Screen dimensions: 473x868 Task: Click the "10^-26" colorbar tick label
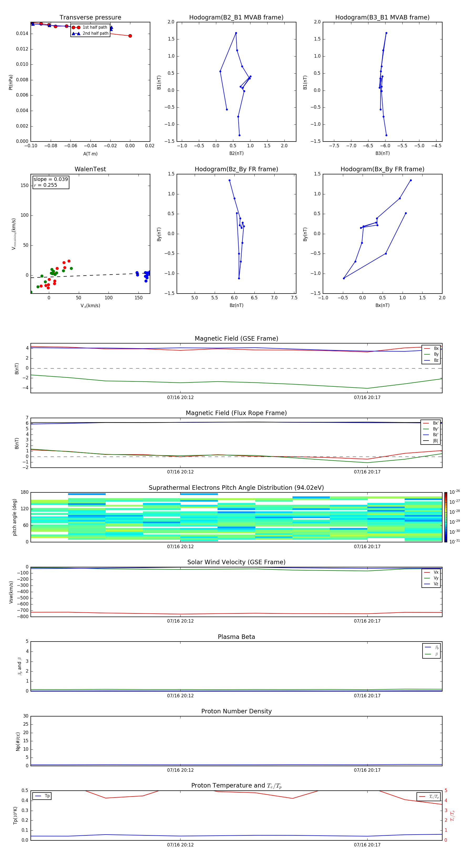(x=455, y=492)
